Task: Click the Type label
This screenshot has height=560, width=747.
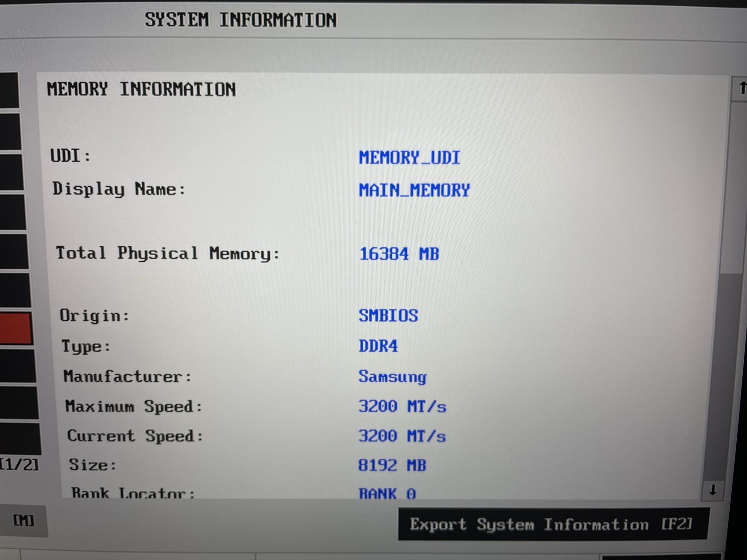Action: pos(86,346)
